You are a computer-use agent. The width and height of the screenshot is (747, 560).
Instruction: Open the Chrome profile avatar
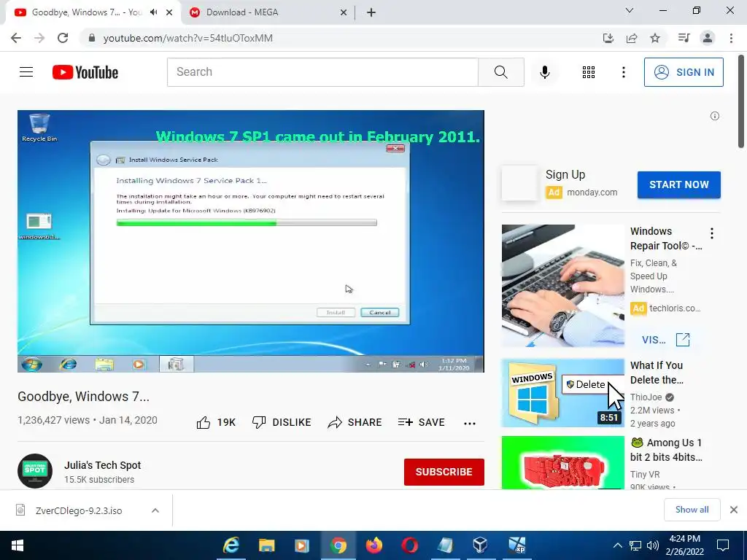click(708, 38)
